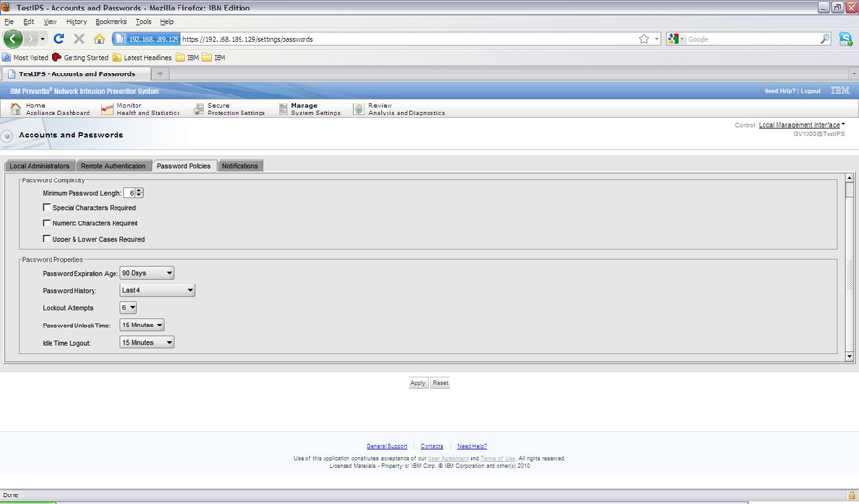
Task: Open Password Expiration Age dropdown
Action: (x=147, y=273)
